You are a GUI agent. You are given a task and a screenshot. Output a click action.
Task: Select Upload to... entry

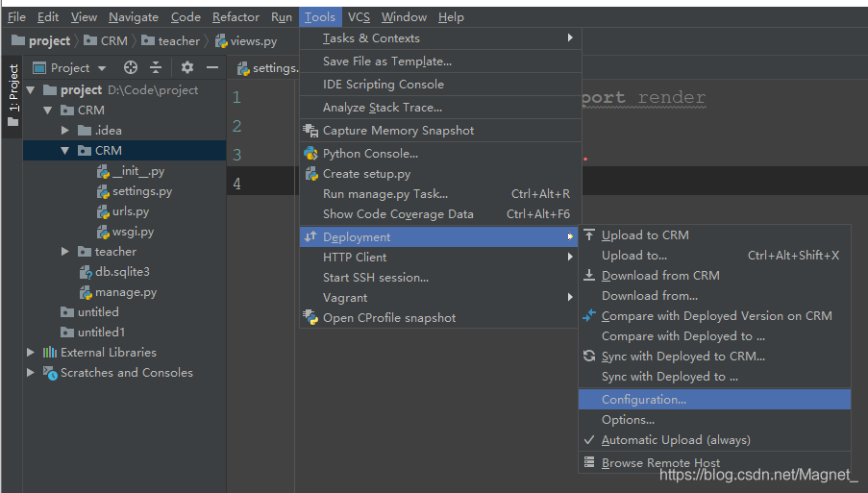click(714, 255)
